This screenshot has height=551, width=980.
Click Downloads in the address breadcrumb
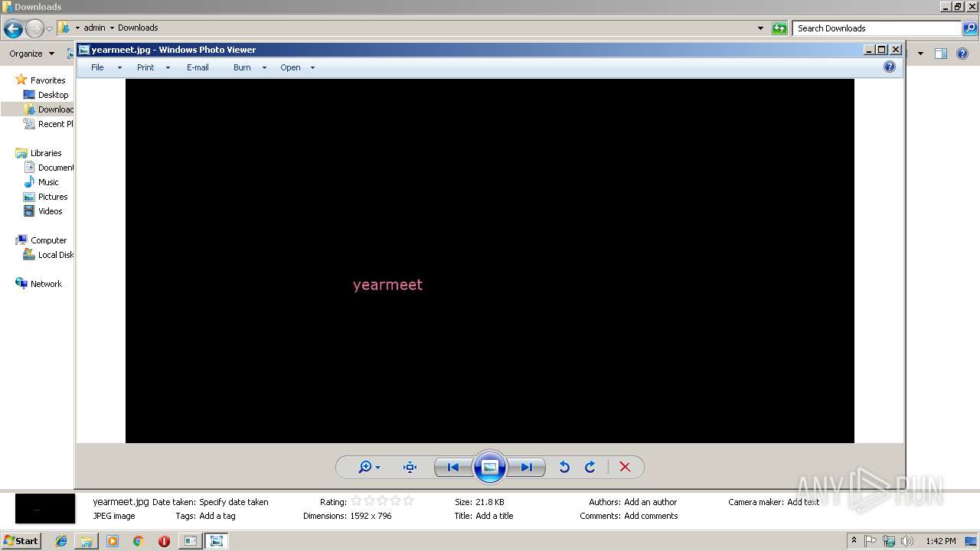tap(138, 28)
